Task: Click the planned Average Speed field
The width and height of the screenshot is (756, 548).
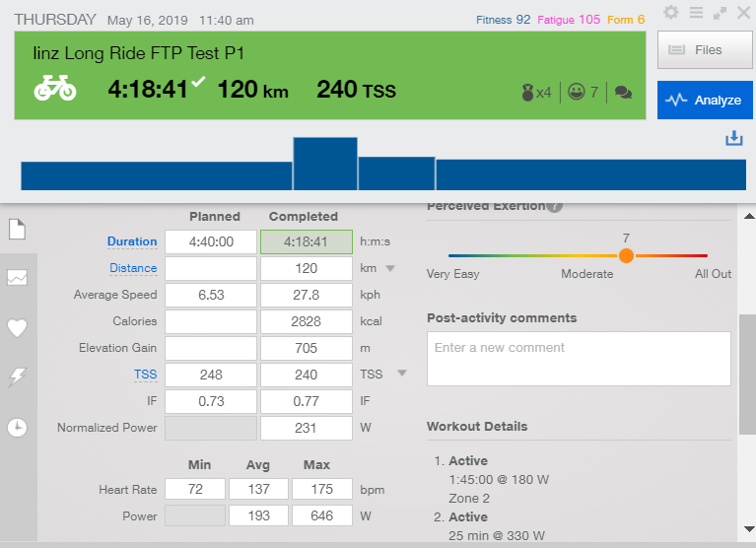Action: (211, 295)
